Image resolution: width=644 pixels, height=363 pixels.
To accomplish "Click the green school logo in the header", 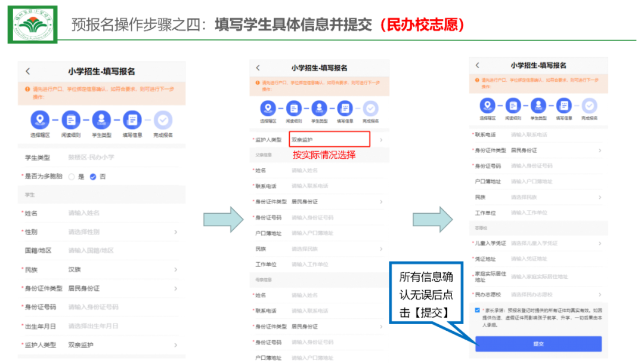I will pos(33,24).
